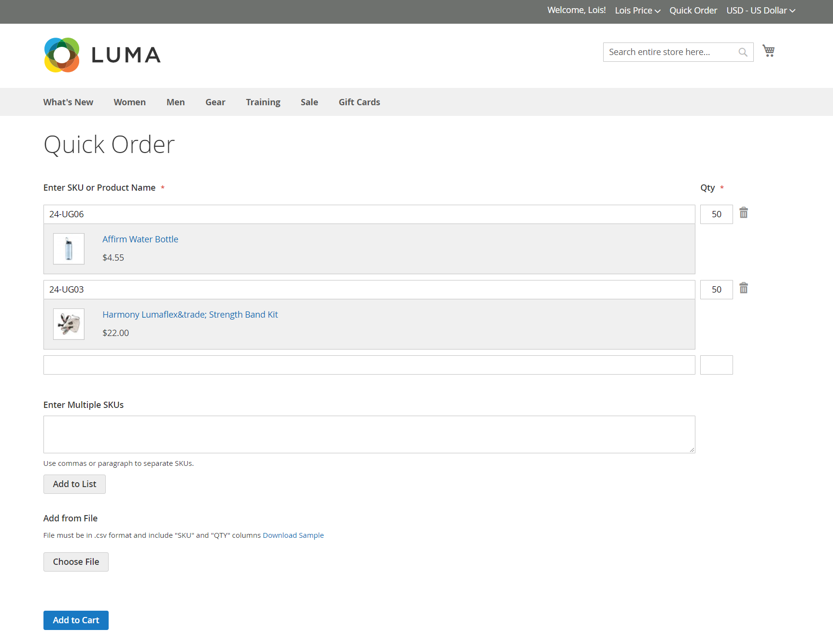Remove Affirm Water Bottle with trash icon
The height and width of the screenshot is (644, 833).
point(744,213)
